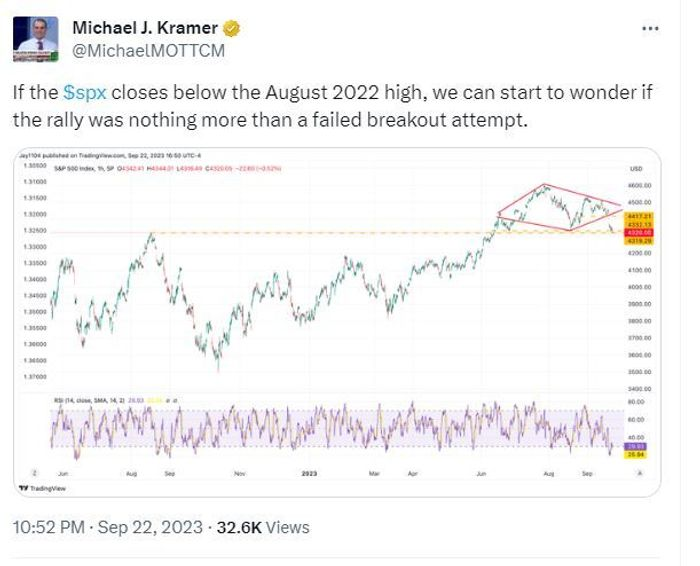The image size is (700, 566).
Task: Open the @MichaelMOTTCM handle link
Action: point(149,51)
